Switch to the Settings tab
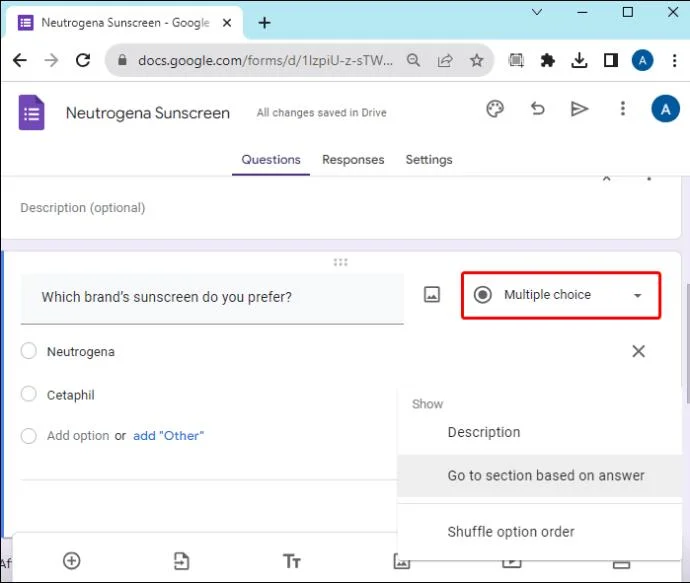 [429, 159]
